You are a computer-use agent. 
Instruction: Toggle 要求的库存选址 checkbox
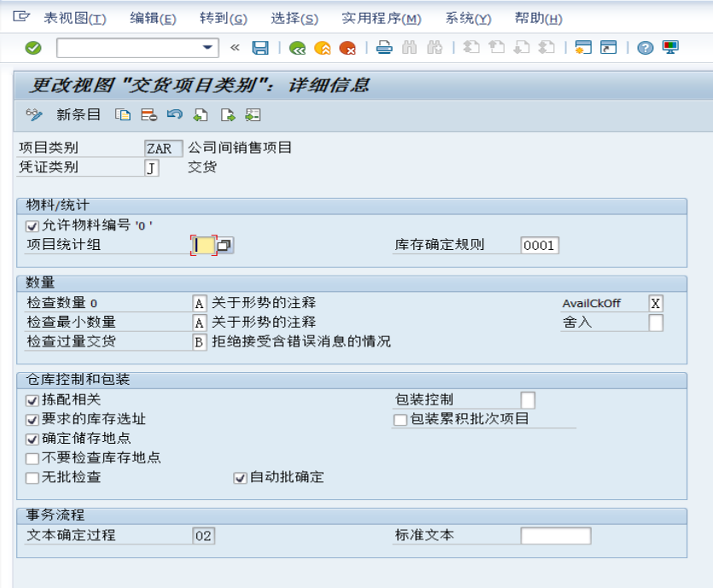[32, 420]
